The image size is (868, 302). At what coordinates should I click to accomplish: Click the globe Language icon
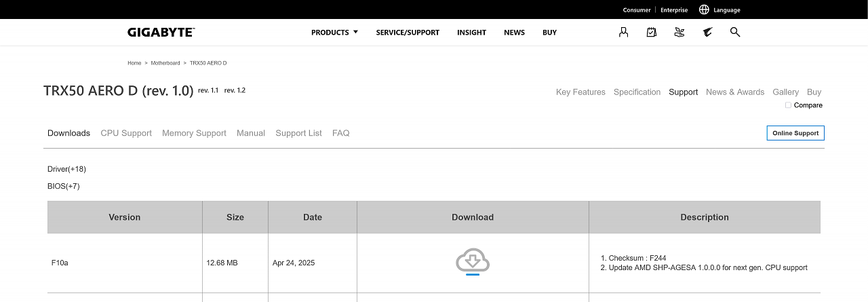coord(704,10)
